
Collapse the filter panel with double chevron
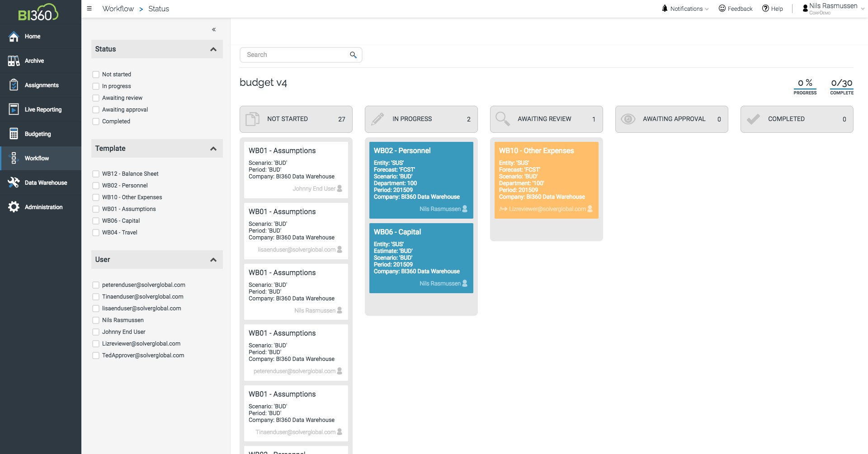tap(214, 30)
